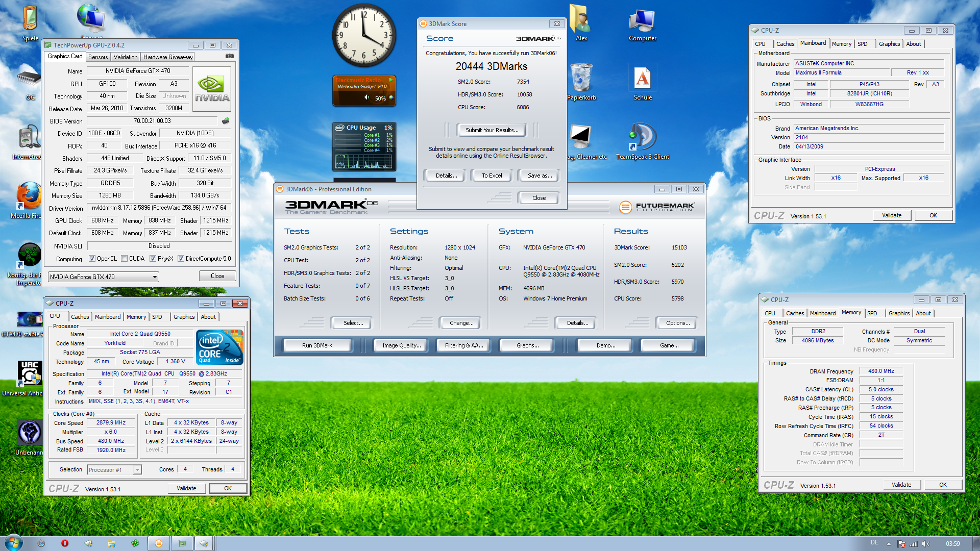
Task: Click the radio gadget play arrow
Action: pos(391,80)
